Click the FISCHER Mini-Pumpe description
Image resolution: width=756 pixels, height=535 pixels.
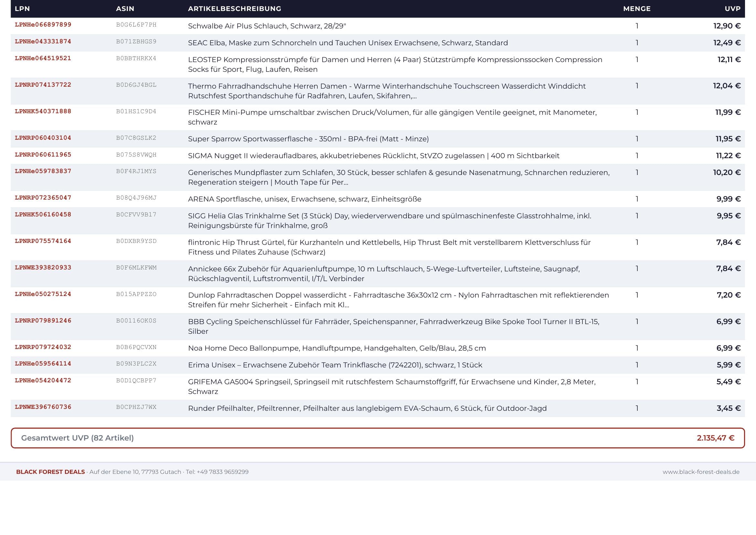(x=392, y=117)
